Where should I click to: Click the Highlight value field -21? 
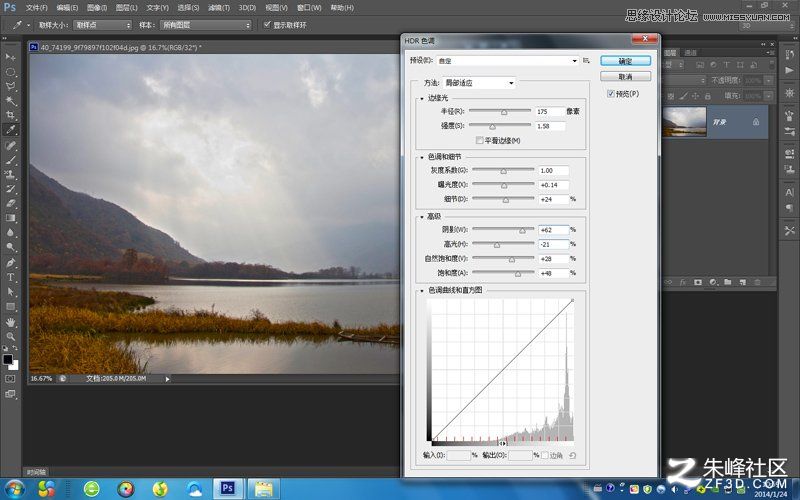(x=554, y=244)
